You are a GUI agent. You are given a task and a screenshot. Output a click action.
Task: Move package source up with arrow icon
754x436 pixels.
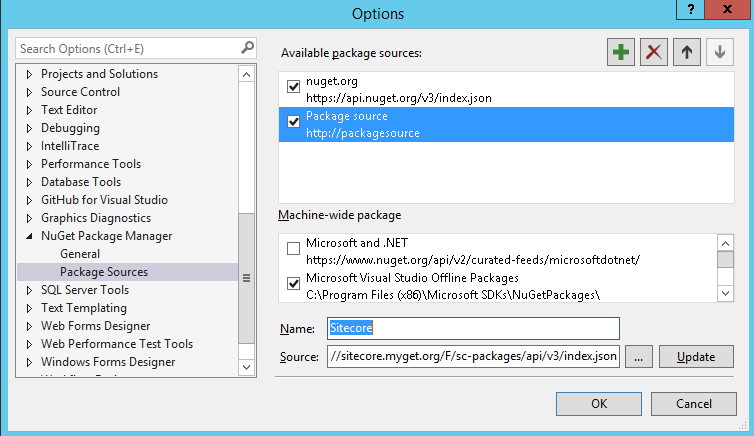click(685, 53)
